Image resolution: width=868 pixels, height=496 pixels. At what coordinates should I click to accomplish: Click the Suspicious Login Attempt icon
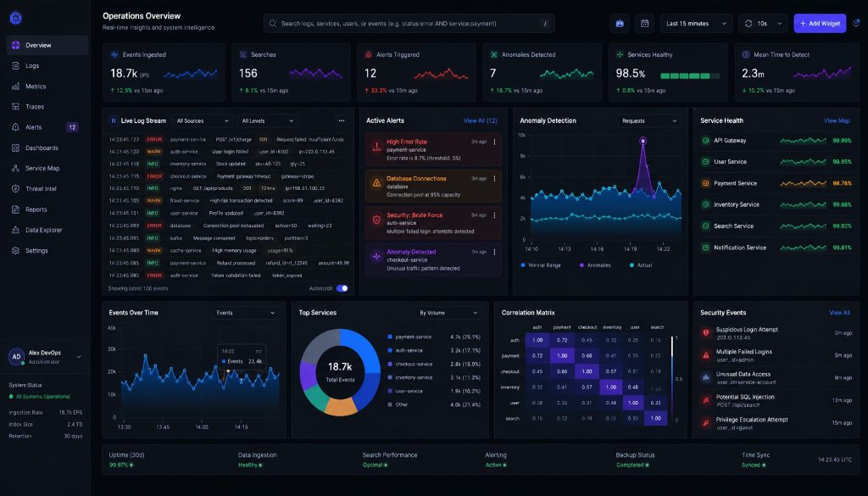coord(706,332)
